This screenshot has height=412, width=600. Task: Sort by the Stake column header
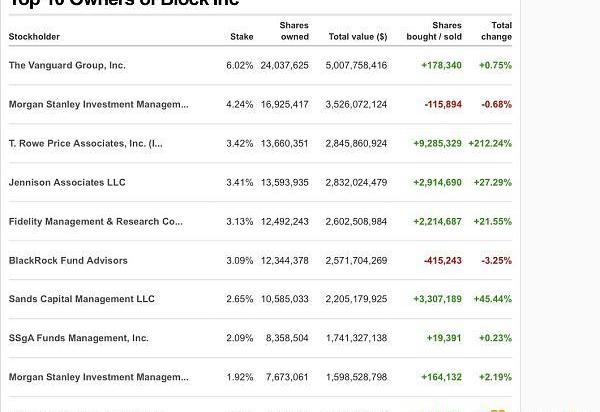point(241,37)
